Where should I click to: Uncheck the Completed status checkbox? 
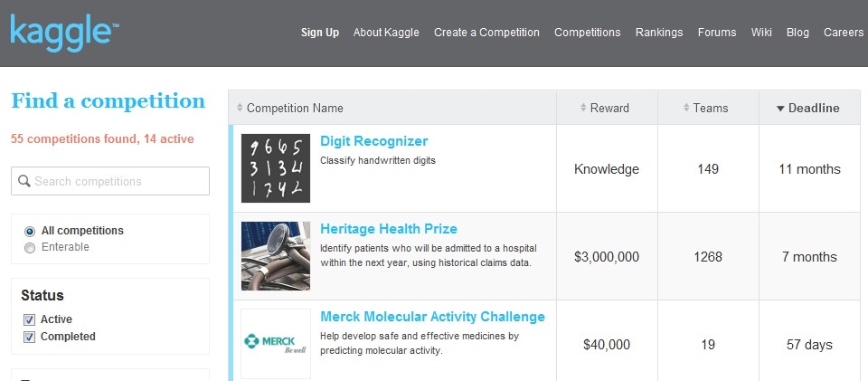tap(30, 337)
